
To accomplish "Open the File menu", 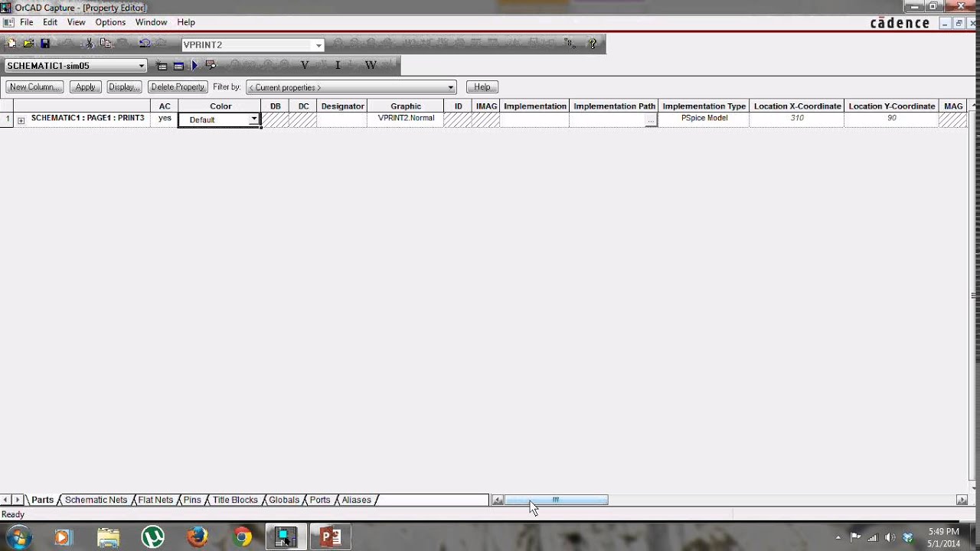I will pos(26,22).
